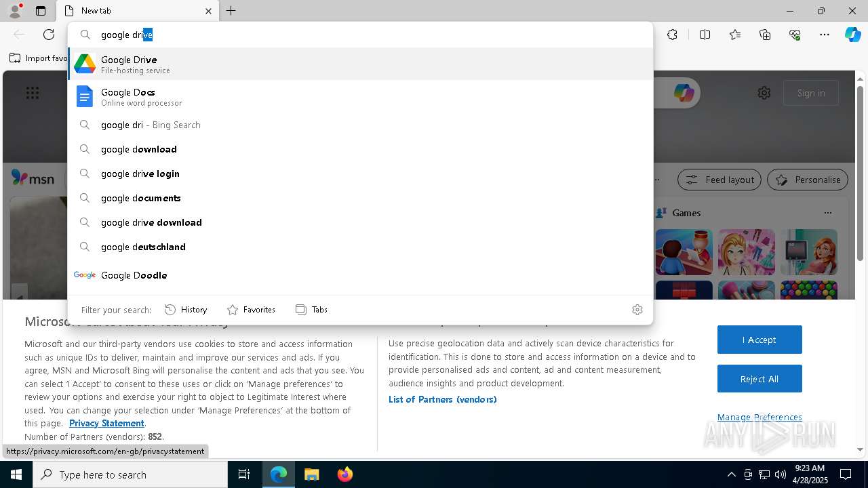Filter search by History
This screenshot has width=868, height=488.
[186, 310]
